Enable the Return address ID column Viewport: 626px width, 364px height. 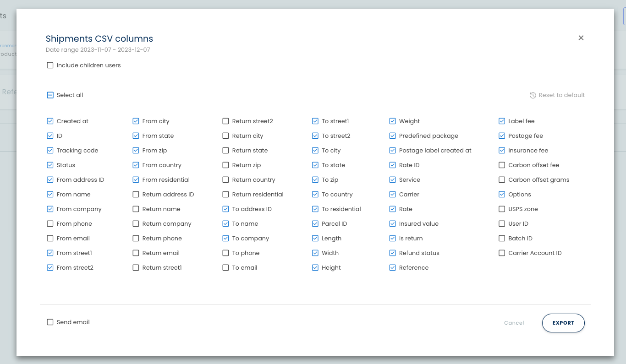(136, 194)
